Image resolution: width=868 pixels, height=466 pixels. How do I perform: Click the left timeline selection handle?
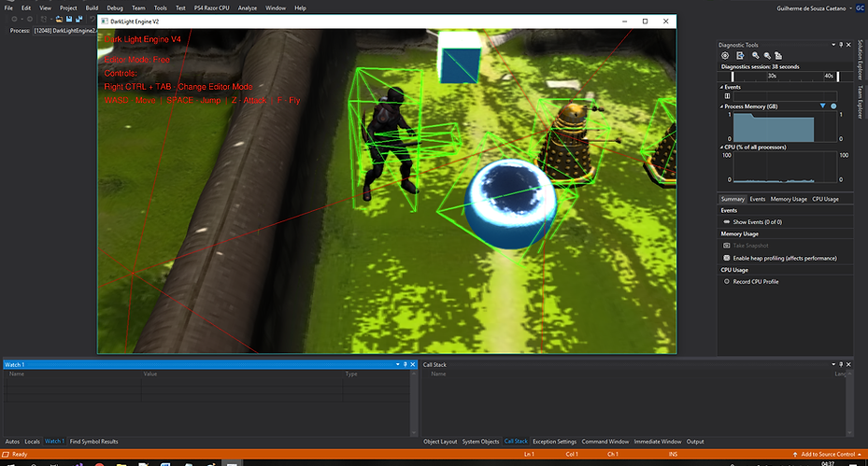coord(733,77)
